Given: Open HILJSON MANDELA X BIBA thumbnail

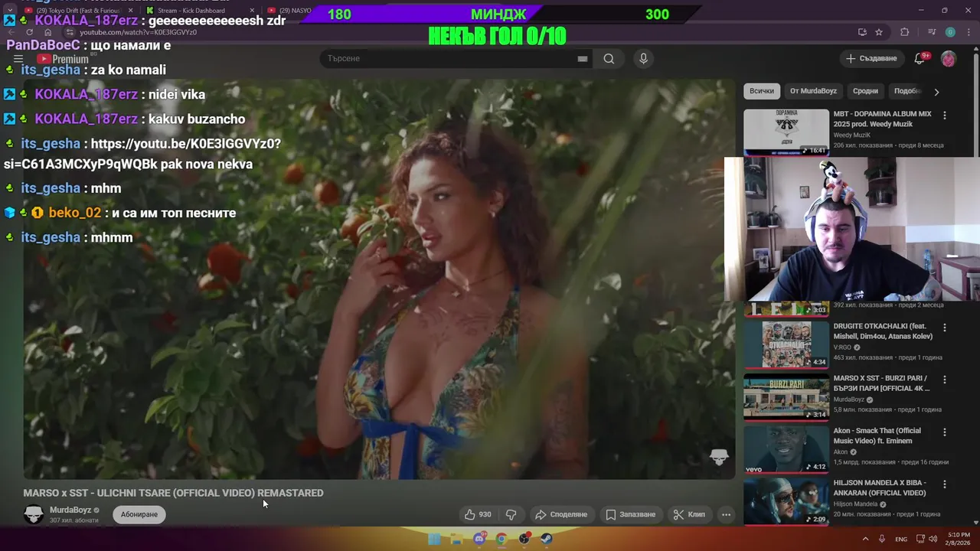Looking at the screenshot, I should 786,500.
